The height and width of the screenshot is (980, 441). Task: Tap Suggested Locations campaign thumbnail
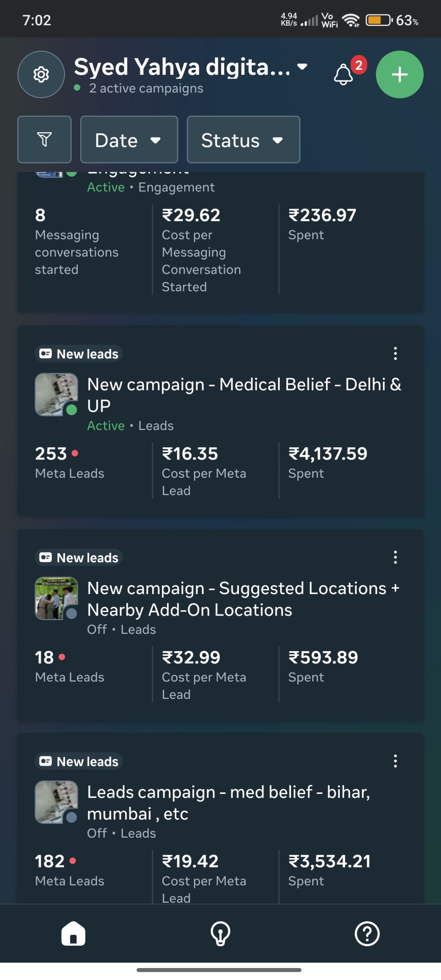[56, 598]
